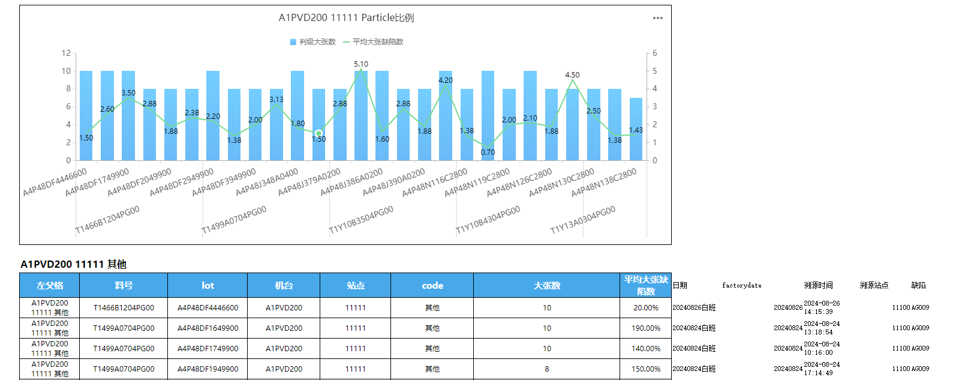Select the 20.00% cell in the table

[x=646, y=308]
